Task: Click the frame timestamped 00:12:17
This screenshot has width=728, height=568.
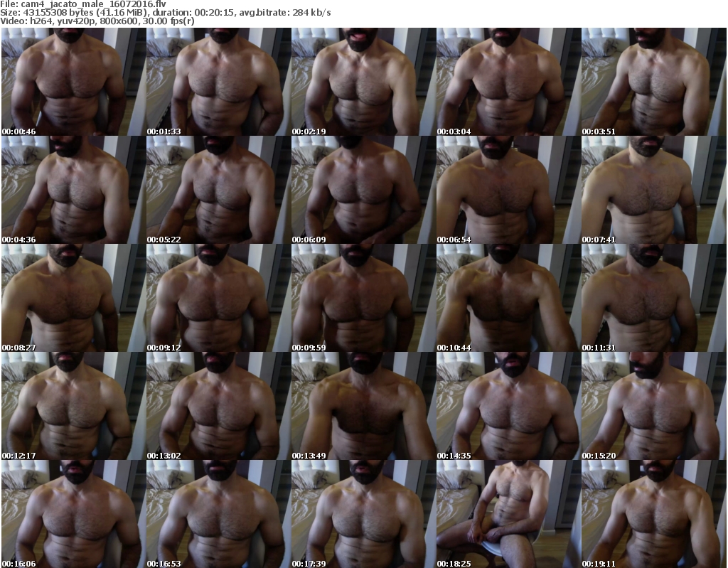Action: click(x=73, y=406)
